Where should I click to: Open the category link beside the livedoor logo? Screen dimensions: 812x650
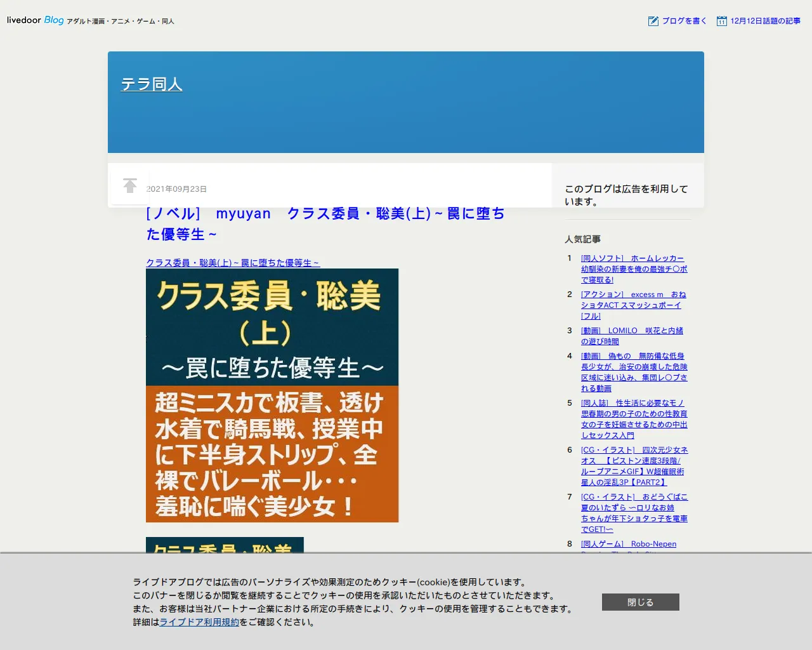click(121, 21)
